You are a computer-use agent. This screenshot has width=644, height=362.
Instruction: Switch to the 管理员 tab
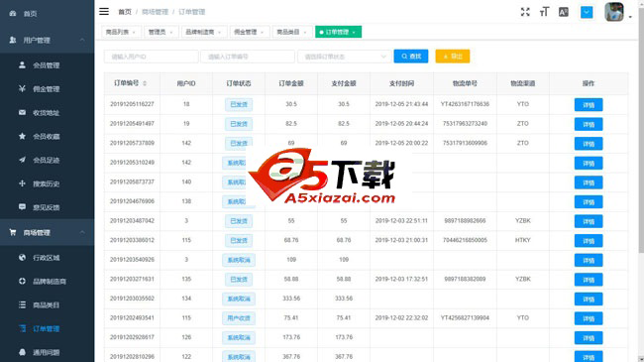[161, 32]
